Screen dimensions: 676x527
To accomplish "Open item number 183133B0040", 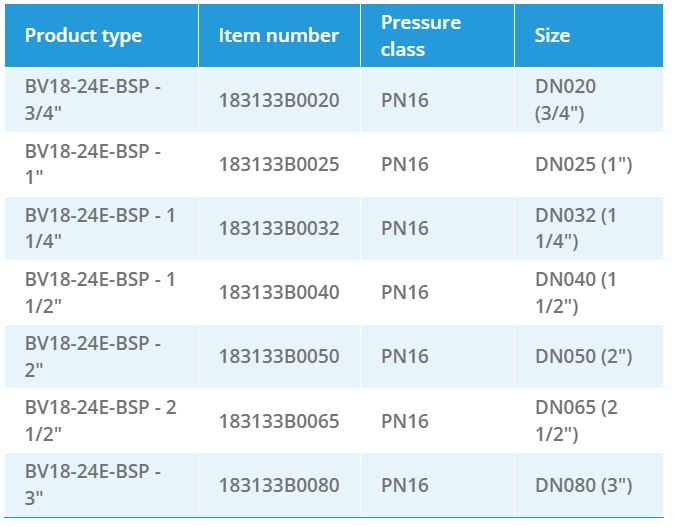I will (279, 292).
